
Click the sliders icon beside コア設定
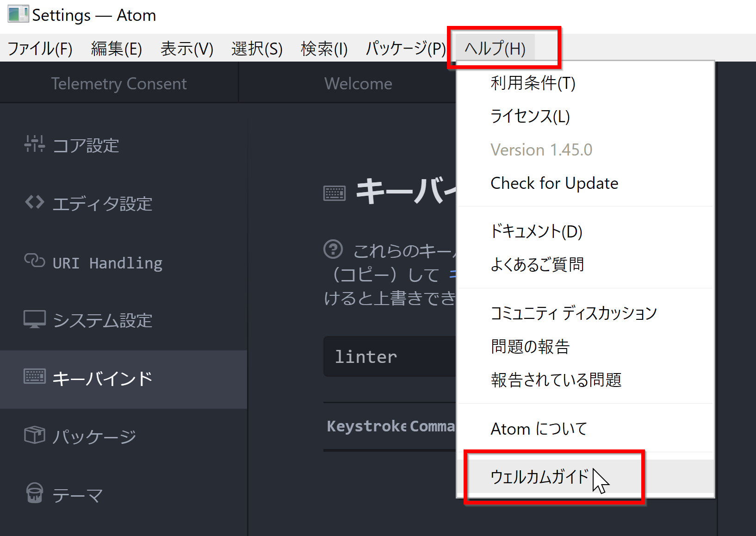[35, 144]
